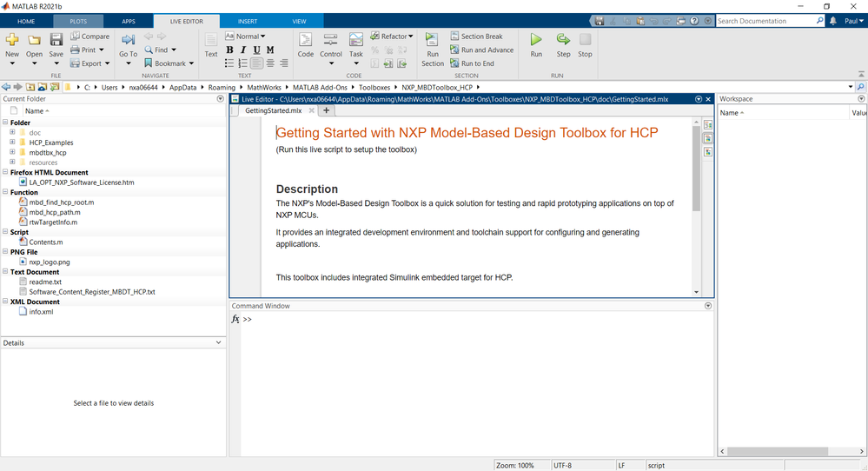Step through the script
The width and height of the screenshot is (868, 471).
pos(563,45)
